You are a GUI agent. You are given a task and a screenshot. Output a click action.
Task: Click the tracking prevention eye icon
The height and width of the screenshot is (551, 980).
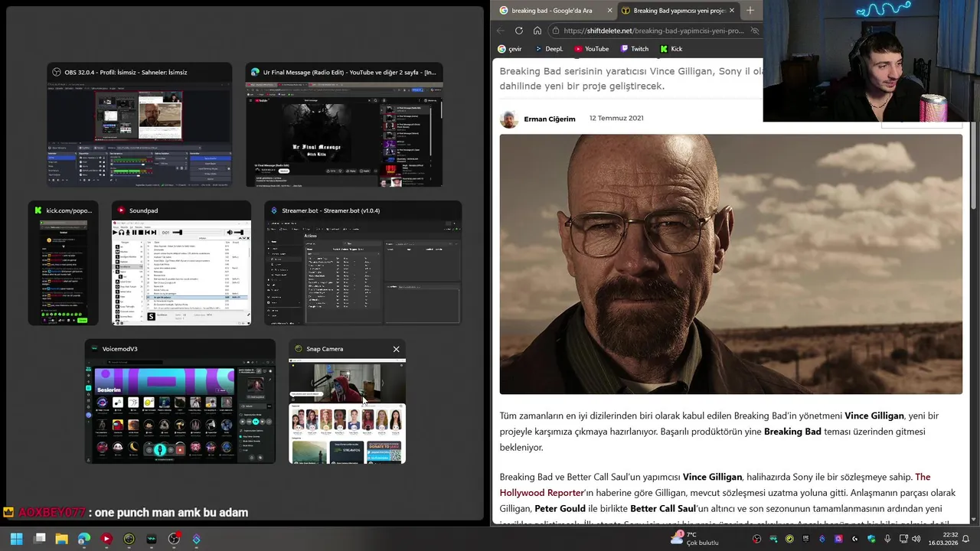[754, 31]
